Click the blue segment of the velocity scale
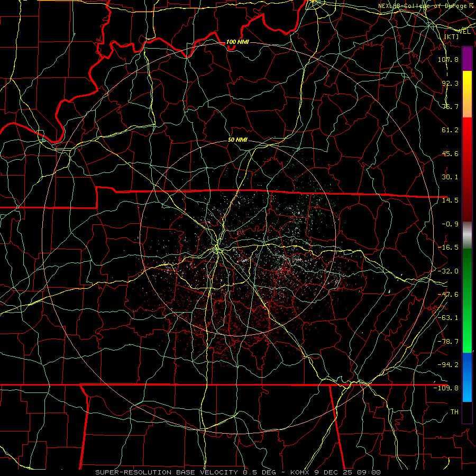Viewport: 476px width, 476px height. (467, 377)
